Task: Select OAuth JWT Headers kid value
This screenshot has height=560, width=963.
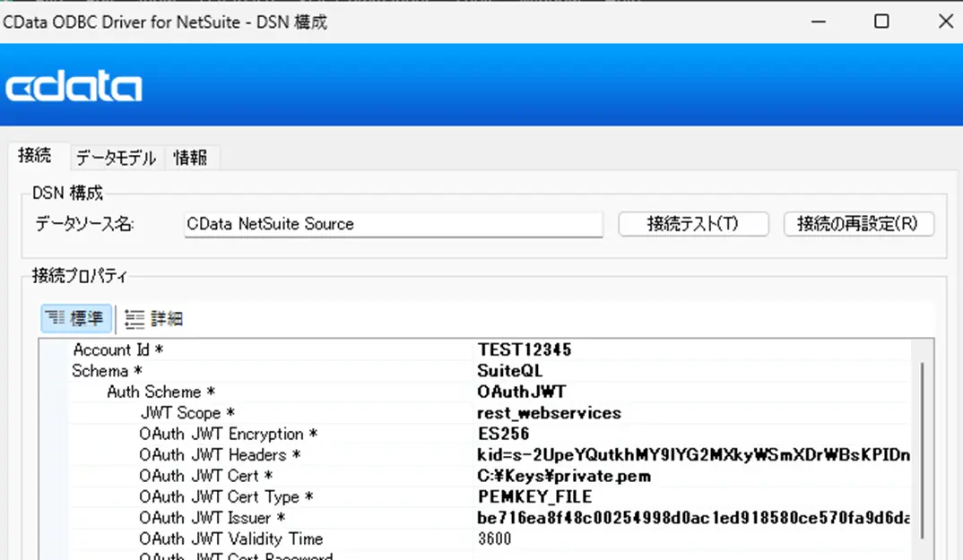Action: click(693, 454)
